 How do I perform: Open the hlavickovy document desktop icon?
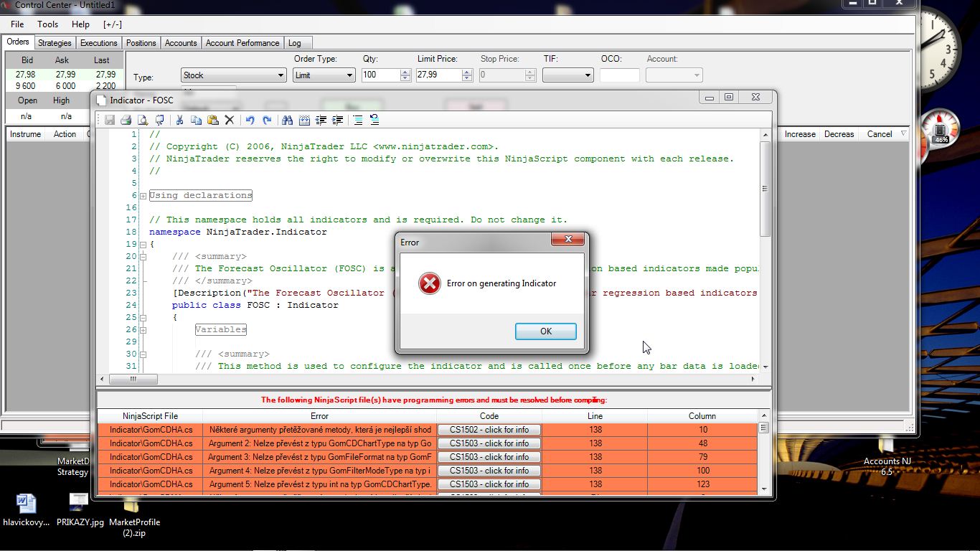27,510
